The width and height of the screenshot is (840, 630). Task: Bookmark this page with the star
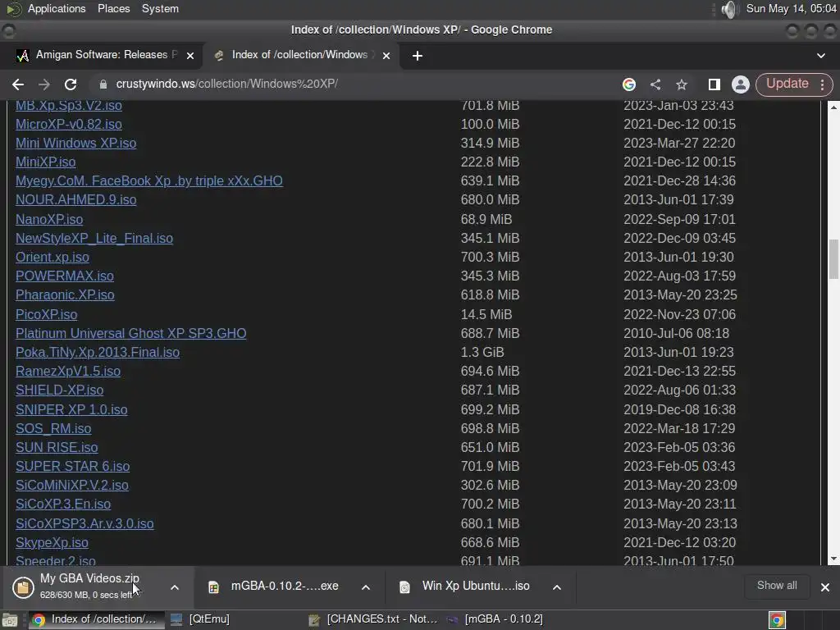tap(682, 84)
